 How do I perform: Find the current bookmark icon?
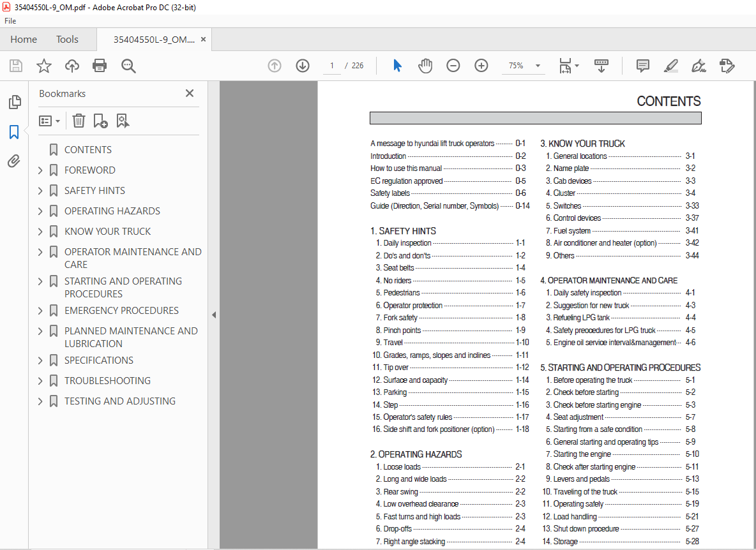pos(123,121)
